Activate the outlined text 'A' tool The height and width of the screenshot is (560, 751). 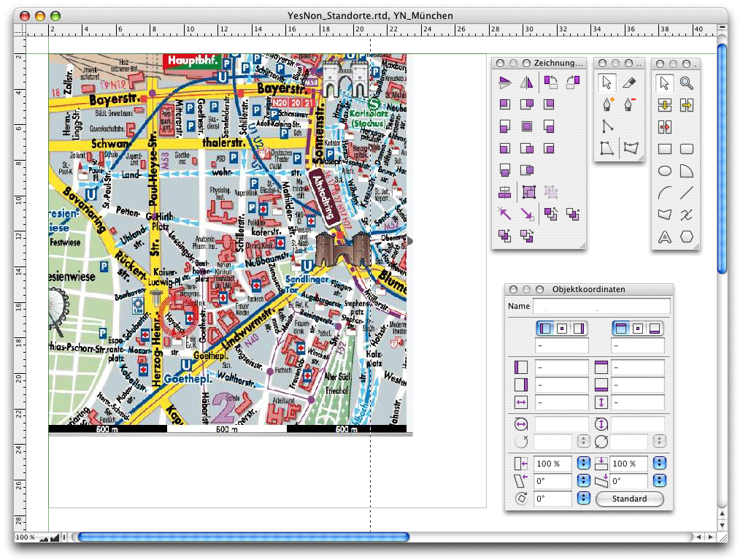665,237
